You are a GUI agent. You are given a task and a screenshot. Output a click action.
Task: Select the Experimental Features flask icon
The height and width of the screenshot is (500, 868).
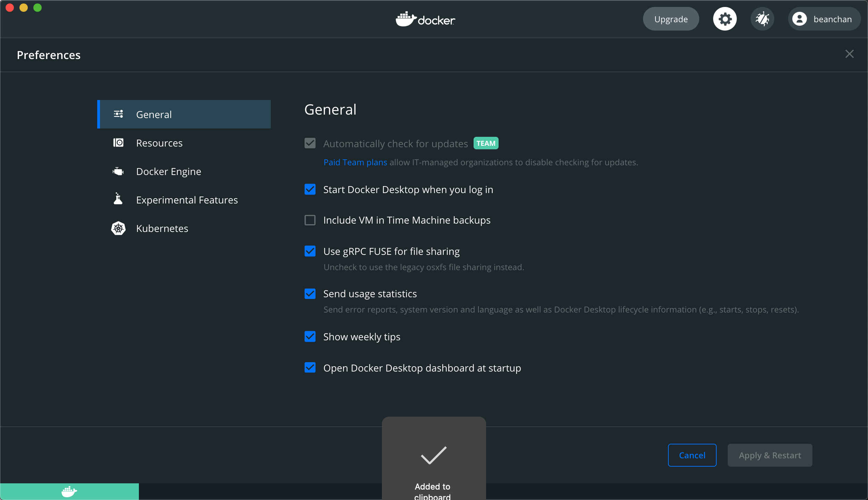tap(118, 199)
